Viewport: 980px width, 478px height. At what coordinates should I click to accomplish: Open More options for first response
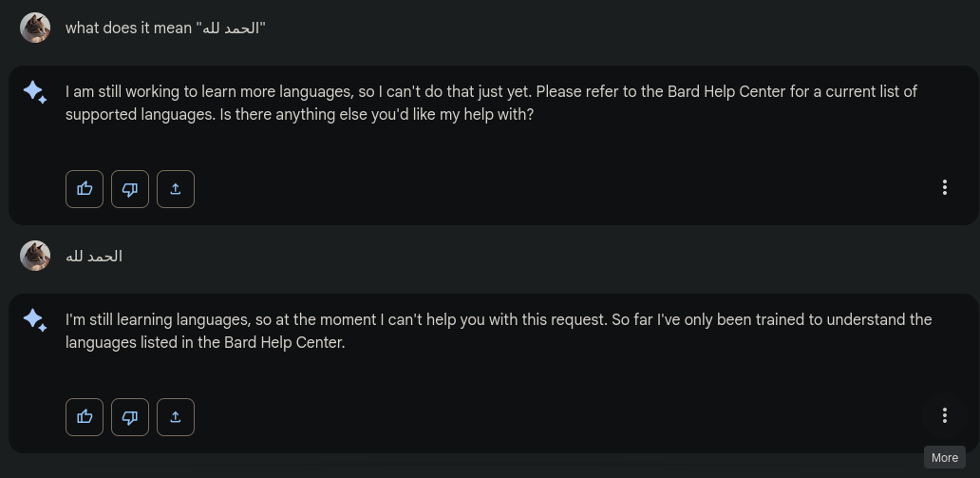tap(944, 187)
